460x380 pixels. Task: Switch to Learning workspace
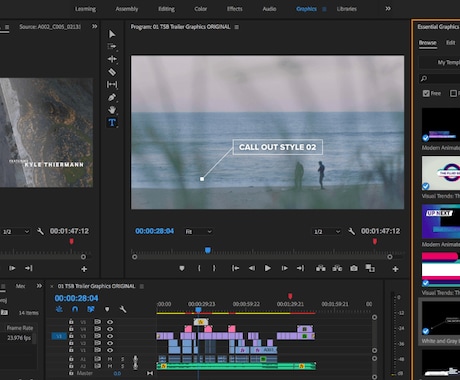click(x=85, y=9)
